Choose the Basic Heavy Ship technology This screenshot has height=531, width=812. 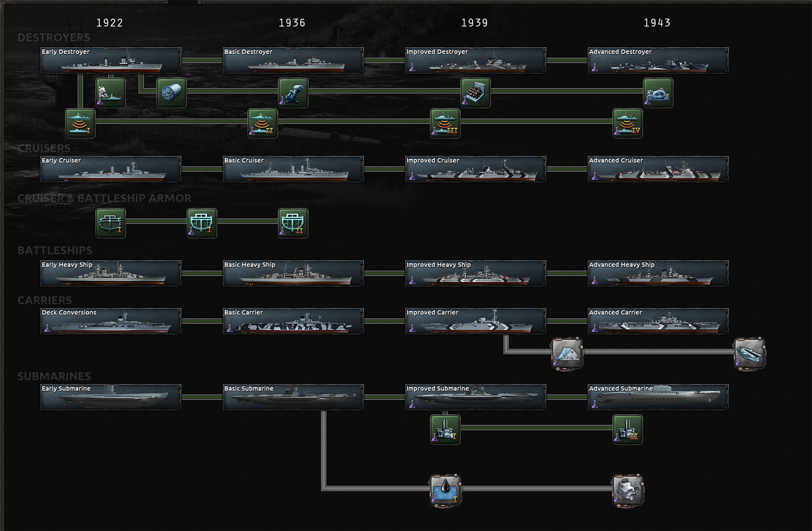pos(293,273)
